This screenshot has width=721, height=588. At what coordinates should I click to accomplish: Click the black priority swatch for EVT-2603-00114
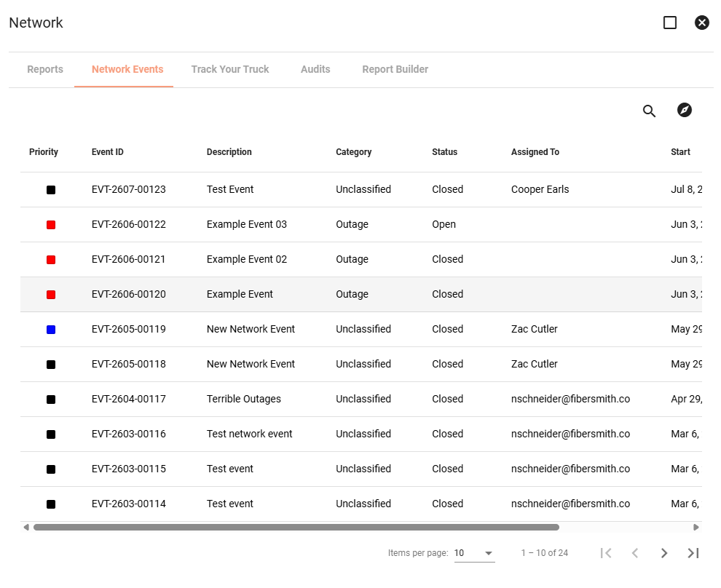(x=51, y=504)
